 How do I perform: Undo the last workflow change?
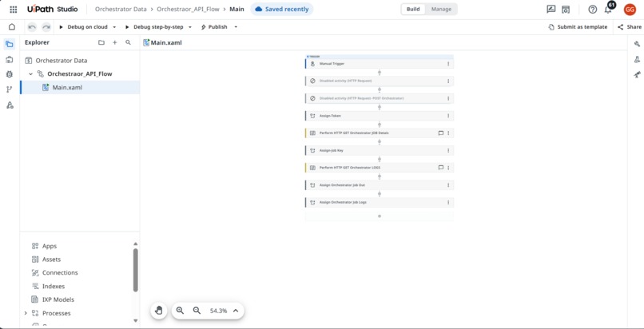click(32, 27)
